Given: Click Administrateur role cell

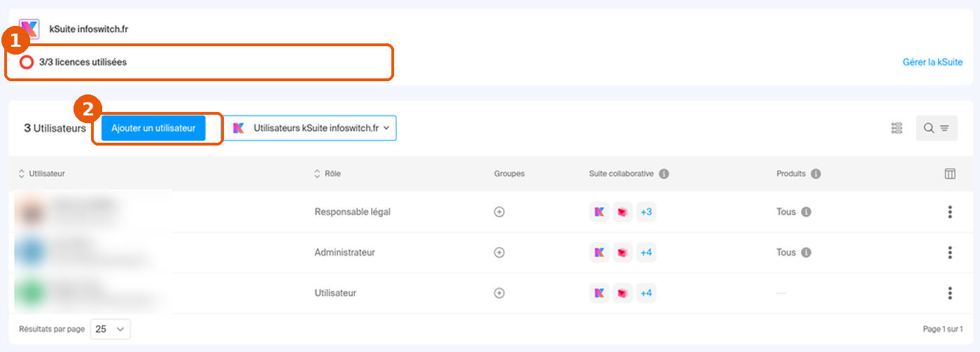Looking at the screenshot, I should point(345,253).
